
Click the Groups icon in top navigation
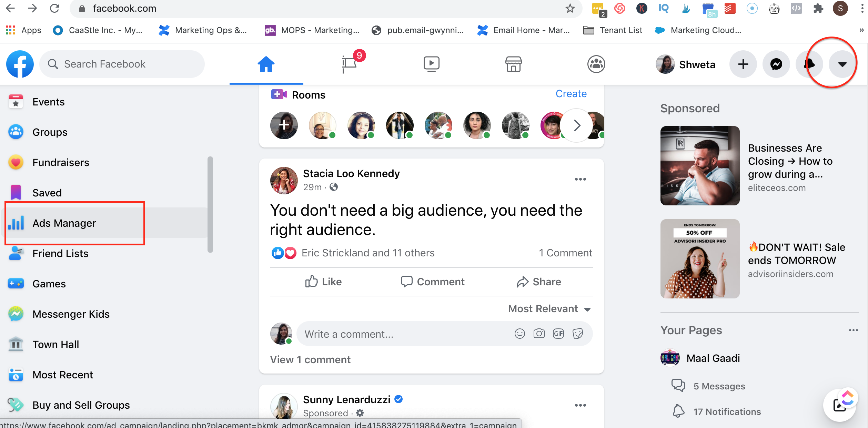coord(596,64)
